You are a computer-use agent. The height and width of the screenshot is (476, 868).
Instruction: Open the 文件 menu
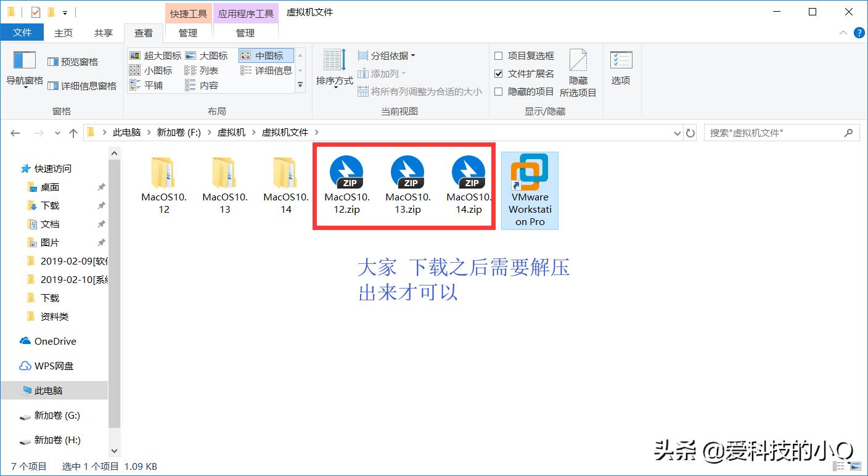[x=22, y=33]
